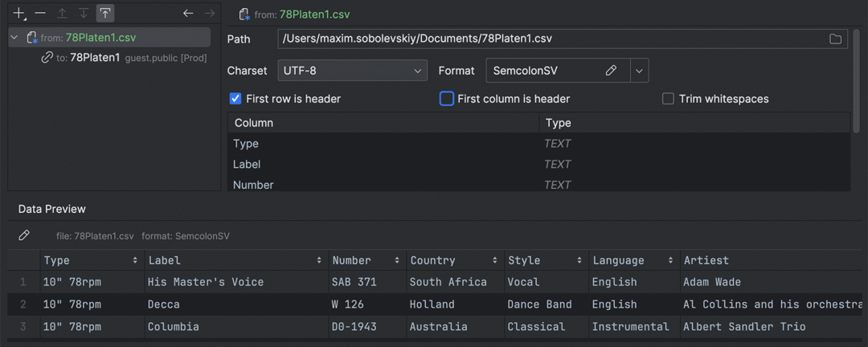Click the Forward right arrow icon
The height and width of the screenshot is (347, 868).
click(x=209, y=14)
